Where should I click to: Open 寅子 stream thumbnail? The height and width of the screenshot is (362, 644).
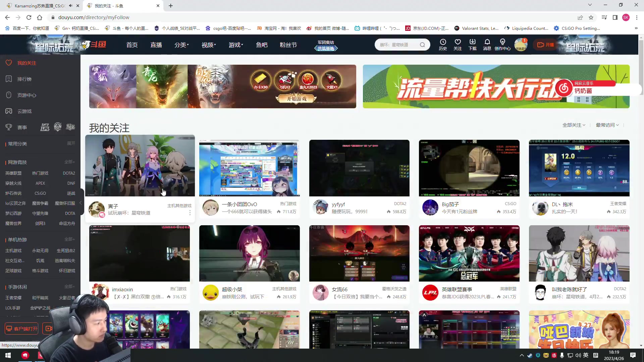point(140,166)
